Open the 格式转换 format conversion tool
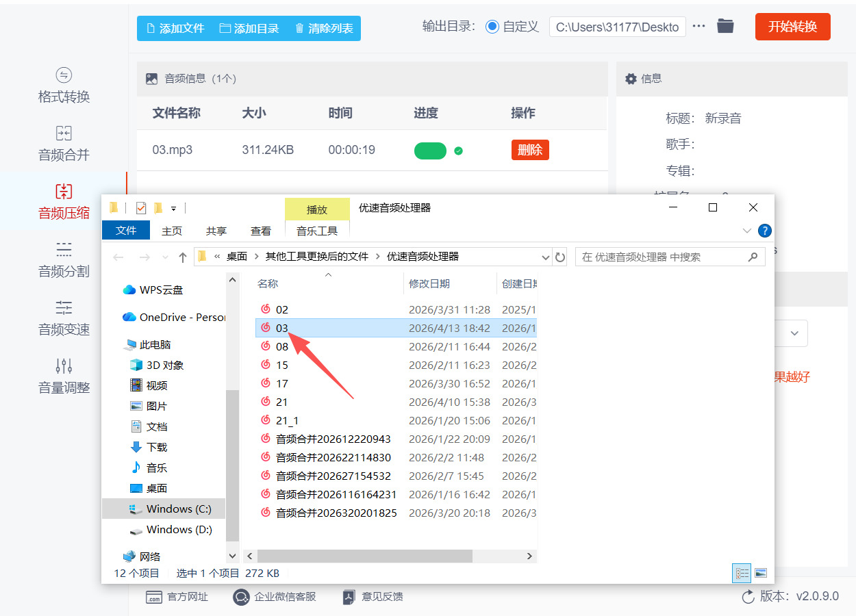This screenshot has width=856, height=616. [x=64, y=86]
